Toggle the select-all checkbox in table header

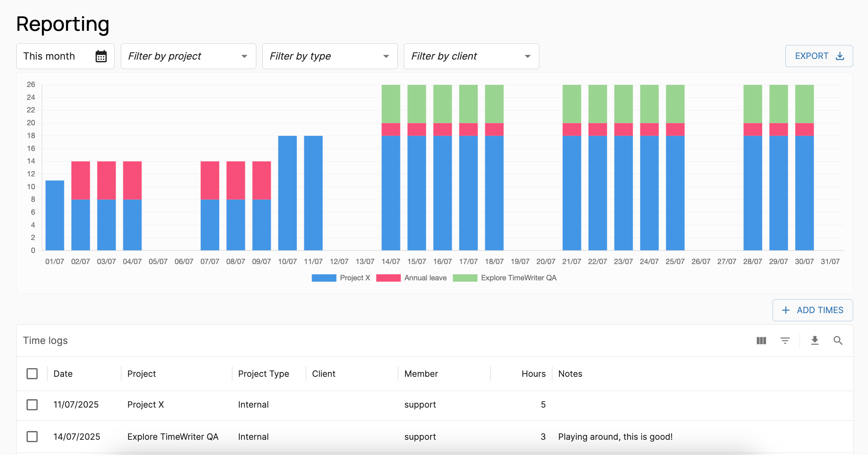(32, 374)
